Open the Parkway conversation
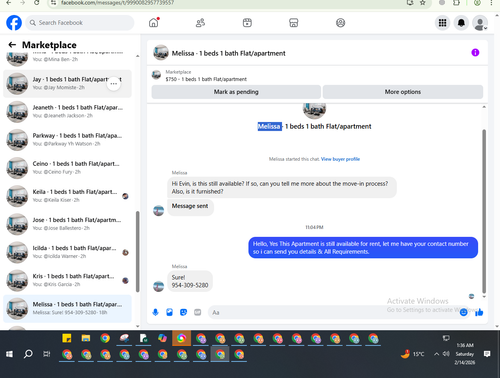The width and height of the screenshot is (500, 378). [67, 140]
